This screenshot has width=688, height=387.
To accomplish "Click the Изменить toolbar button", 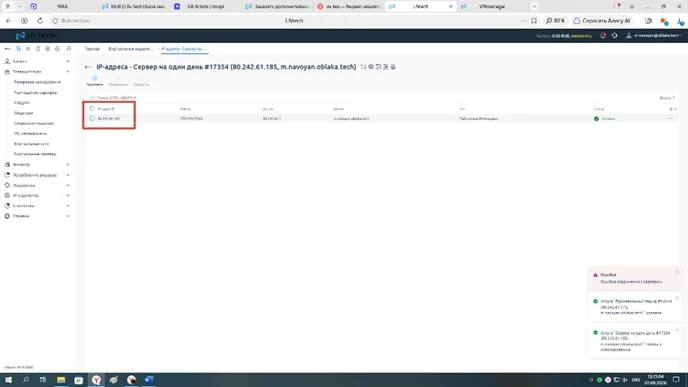I will coord(118,81).
